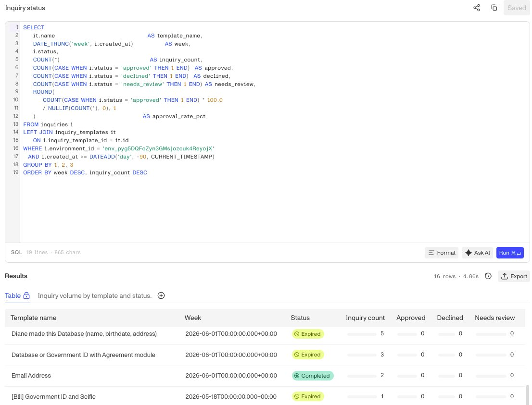This screenshot has height=405, width=532.
Task: Sort by Status column header
Action: [300, 318]
